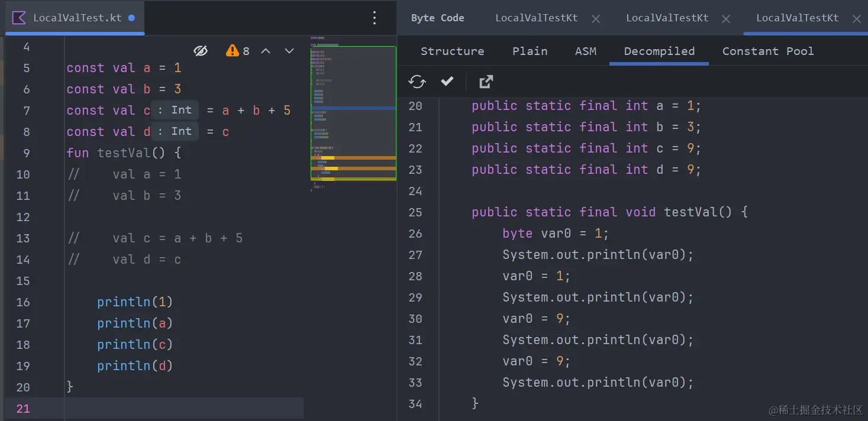This screenshot has height=421, width=868.
Task: Click the blue highlighted band in minimap
Action: (353, 108)
